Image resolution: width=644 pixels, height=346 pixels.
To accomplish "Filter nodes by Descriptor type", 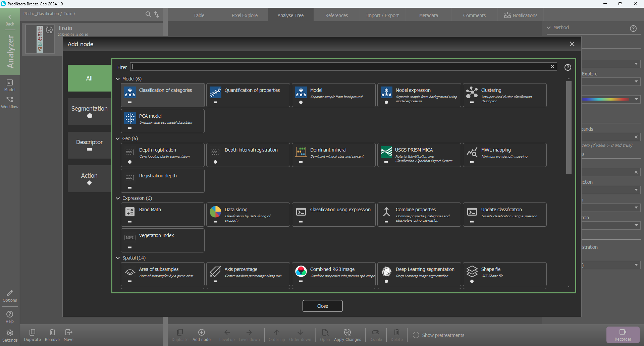I will pyautogui.click(x=90, y=145).
